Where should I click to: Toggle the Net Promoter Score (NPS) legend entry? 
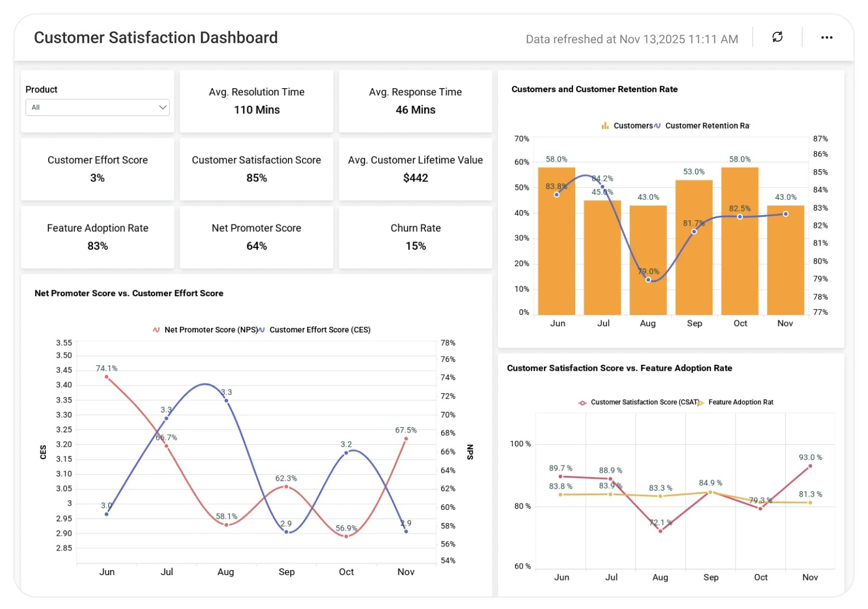(x=206, y=330)
